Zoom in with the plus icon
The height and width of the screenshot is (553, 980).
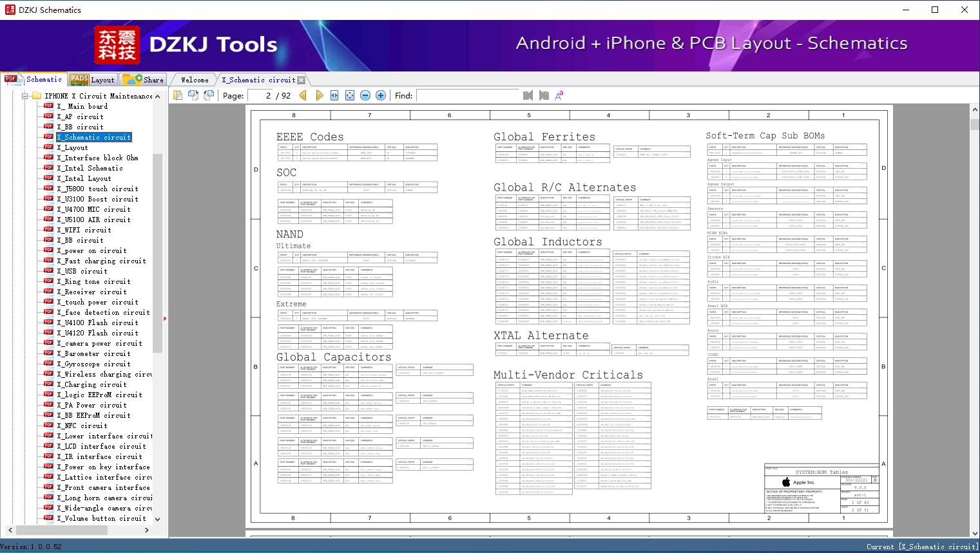click(x=381, y=95)
